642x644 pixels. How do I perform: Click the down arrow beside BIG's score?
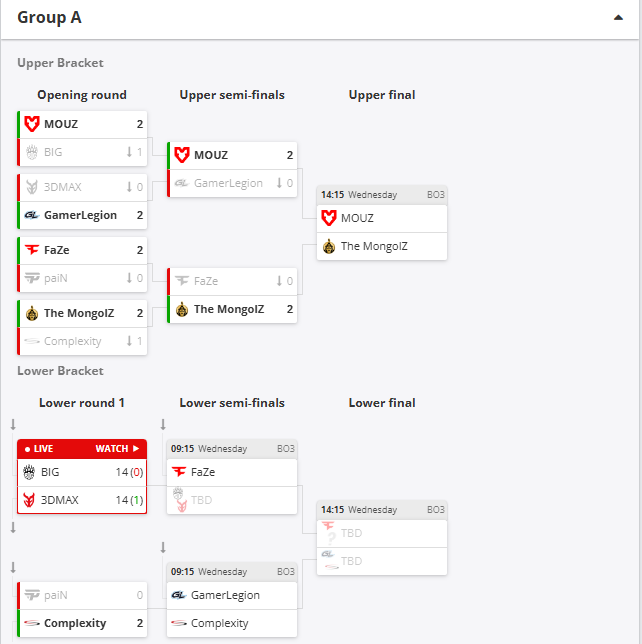click(130, 152)
